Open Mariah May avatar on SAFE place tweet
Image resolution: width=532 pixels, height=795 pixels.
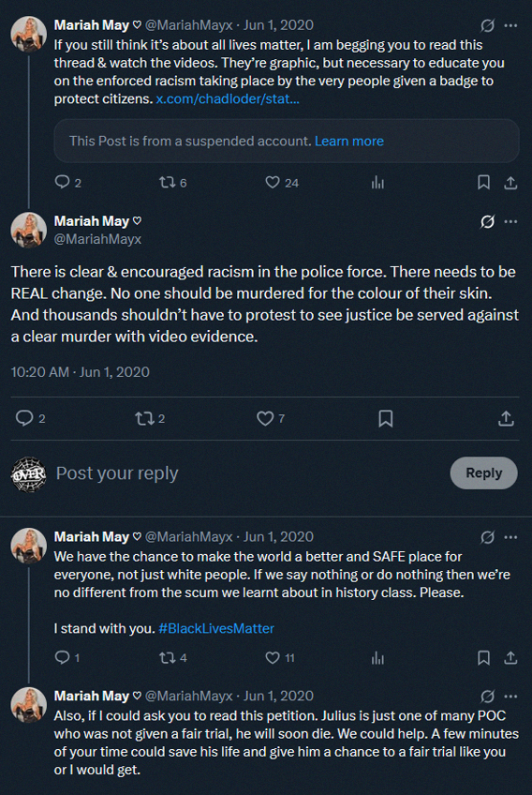(29, 546)
